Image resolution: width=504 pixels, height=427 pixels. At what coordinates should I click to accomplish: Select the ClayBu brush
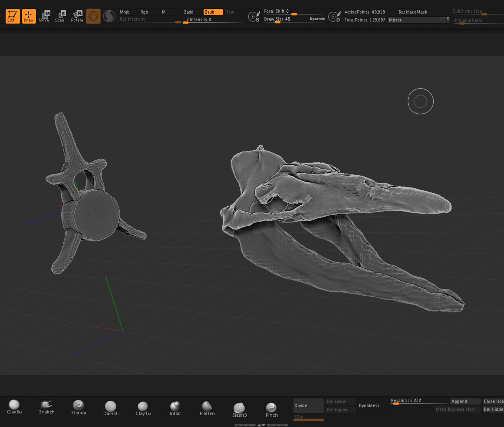coord(14,407)
